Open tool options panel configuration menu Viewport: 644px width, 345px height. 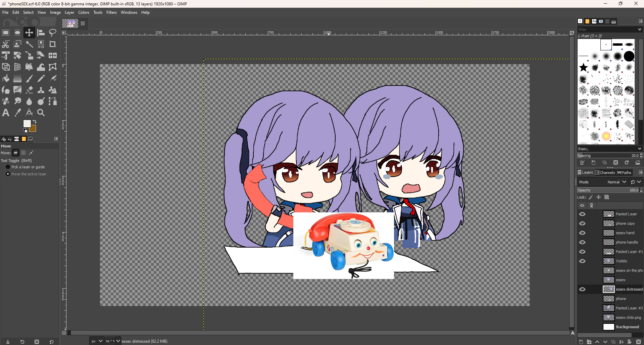click(56, 139)
